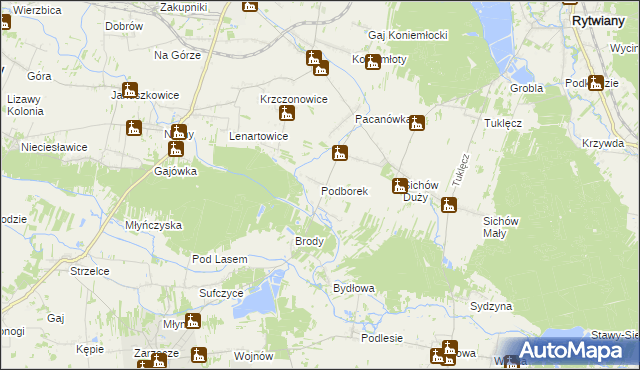This screenshot has height=370, width=640.
Task: Click the Gajówka label
Action: 176,171
